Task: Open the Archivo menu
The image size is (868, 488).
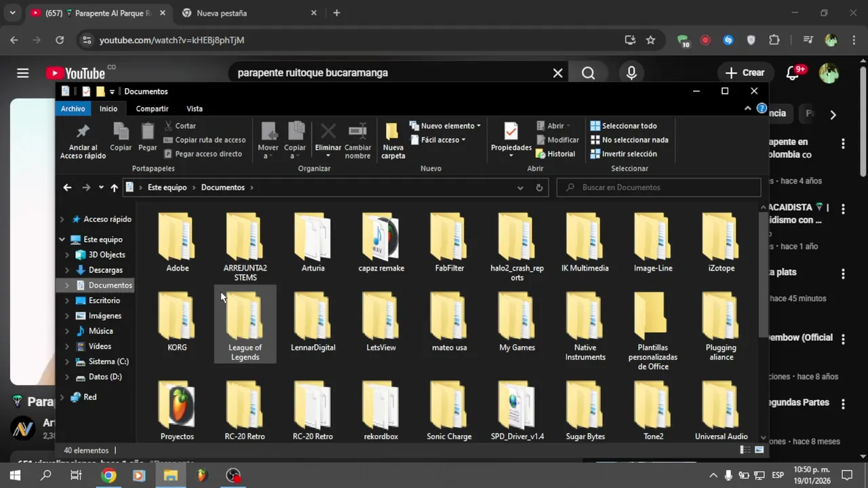Action: [x=73, y=108]
